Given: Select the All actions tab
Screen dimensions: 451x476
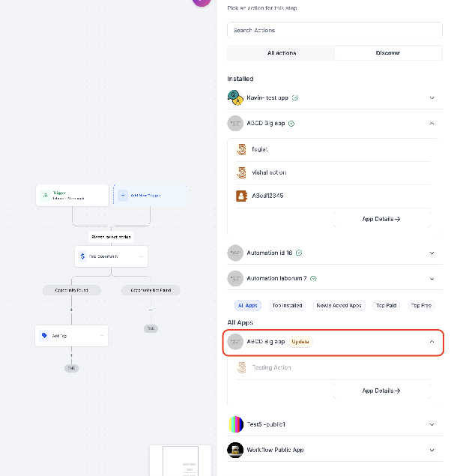Looking at the screenshot, I should click(281, 52).
